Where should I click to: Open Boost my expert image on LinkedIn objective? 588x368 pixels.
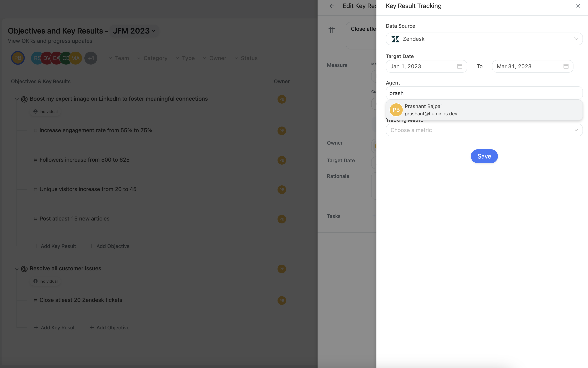pyautogui.click(x=119, y=99)
